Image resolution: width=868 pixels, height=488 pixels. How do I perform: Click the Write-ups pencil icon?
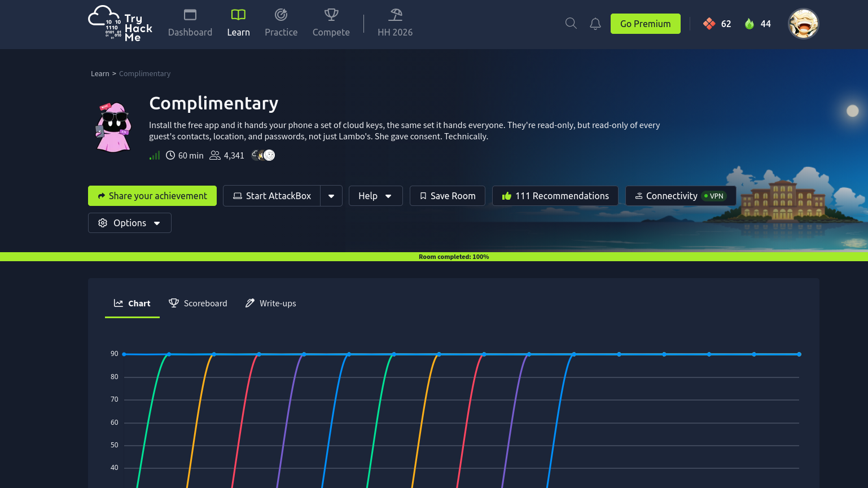250,303
